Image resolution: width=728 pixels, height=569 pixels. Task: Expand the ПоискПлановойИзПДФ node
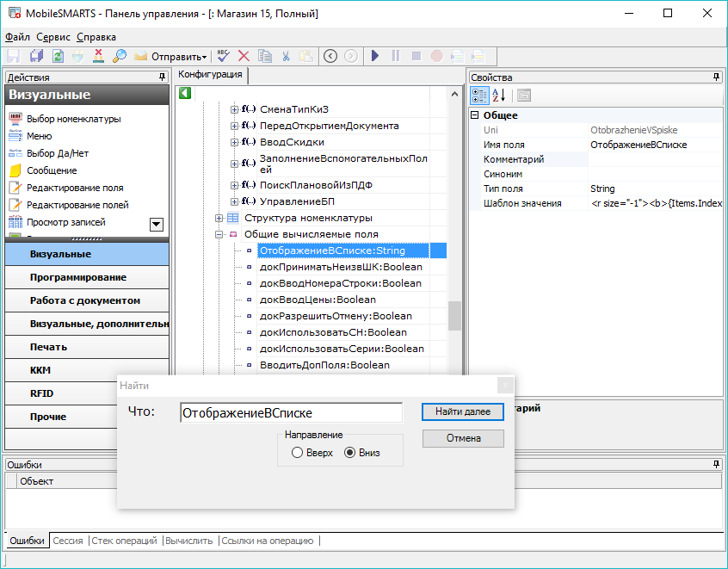tap(234, 185)
